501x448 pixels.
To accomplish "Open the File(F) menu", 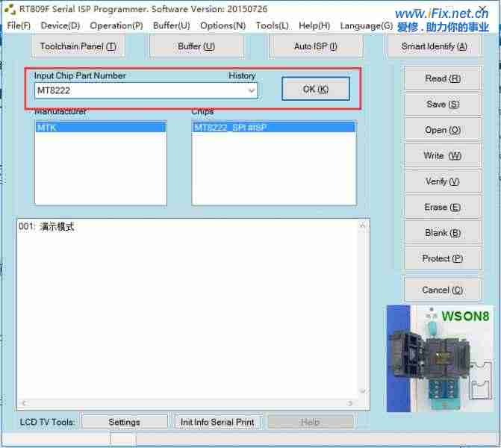I will [19, 25].
